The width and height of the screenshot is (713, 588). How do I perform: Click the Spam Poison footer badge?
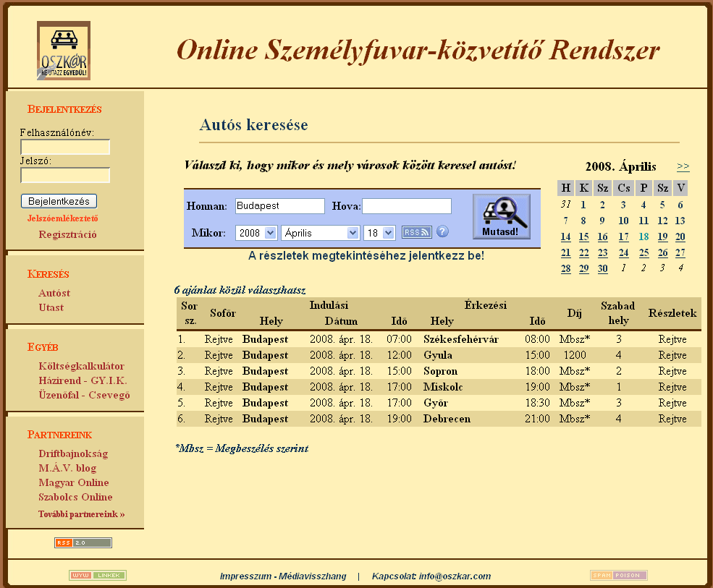coord(619,575)
